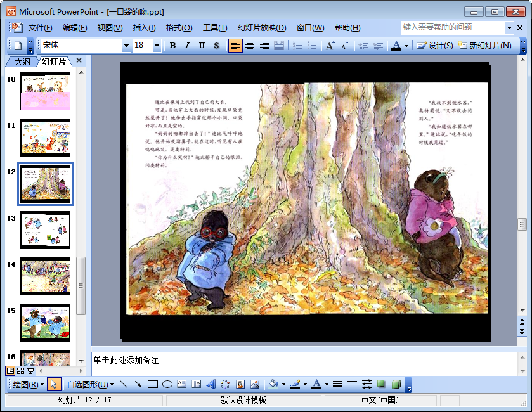532x412 pixels.
Task: Select the Rectangle drawing tool
Action: coord(153,384)
